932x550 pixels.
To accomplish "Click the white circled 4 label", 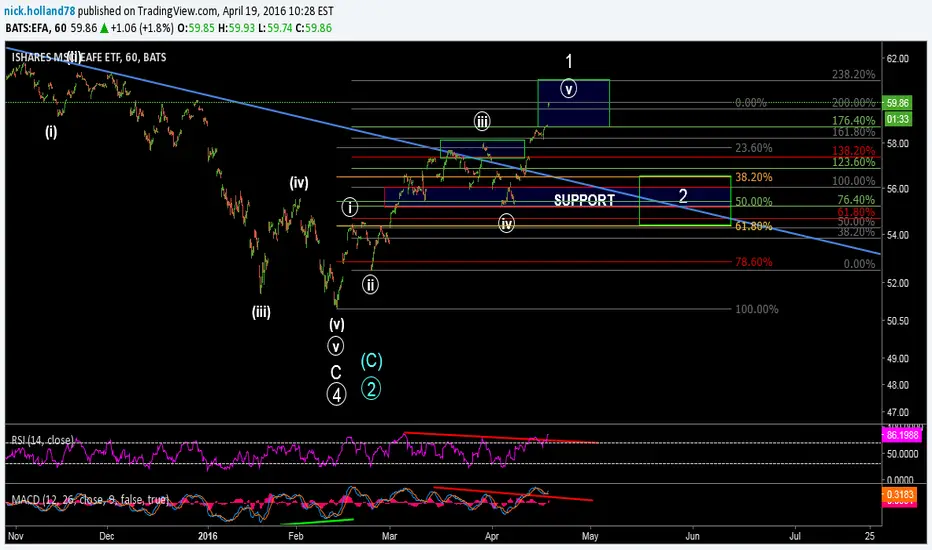I will click(336, 394).
